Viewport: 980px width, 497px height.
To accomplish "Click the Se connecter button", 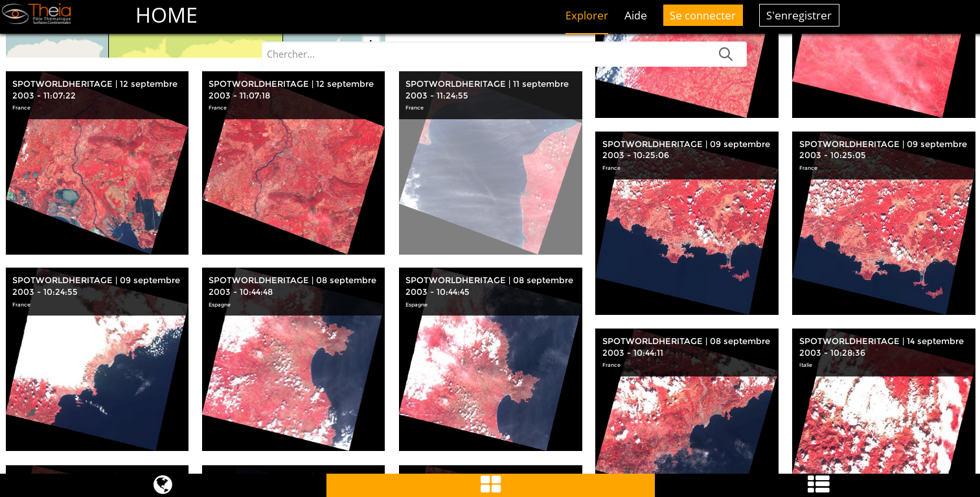I will (x=703, y=16).
